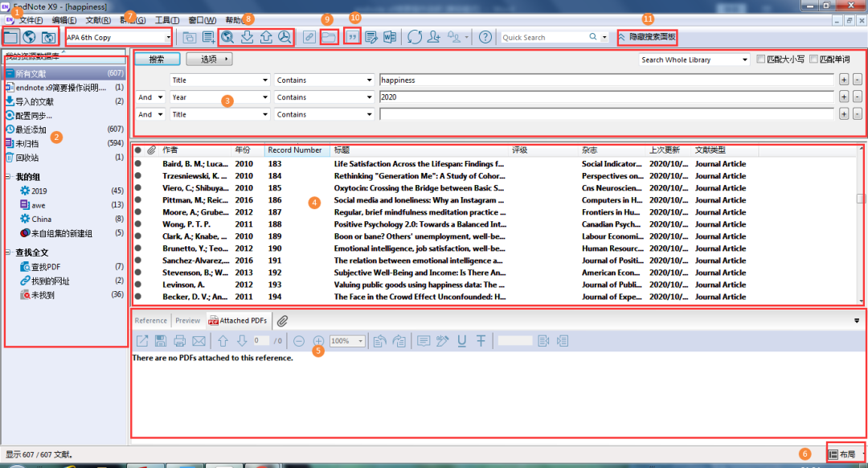Click the save PDF floppy-disk icon

click(x=161, y=341)
